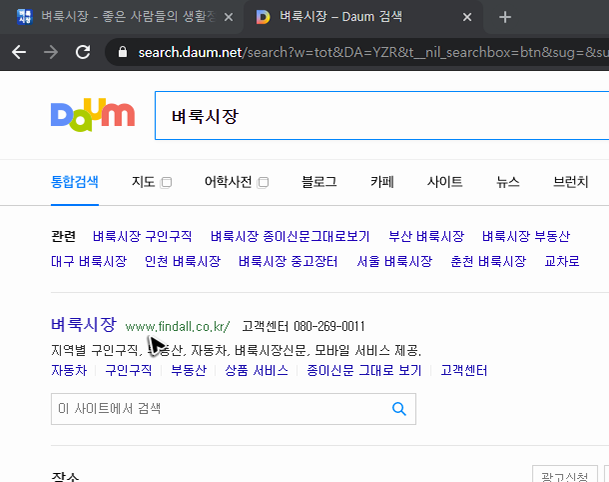609x482 pixels.
Task: Open the 뉴스 search tab
Action: click(x=508, y=182)
